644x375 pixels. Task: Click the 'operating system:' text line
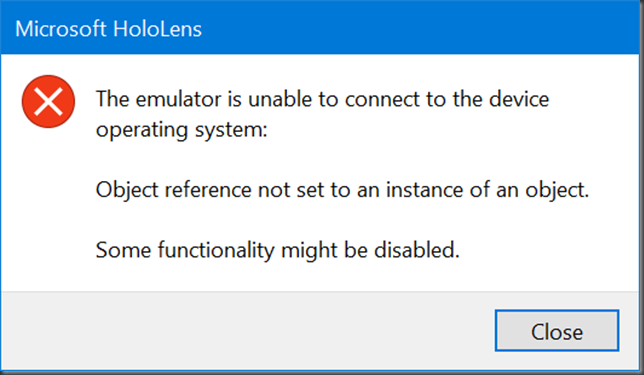pyautogui.click(x=182, y=130)
